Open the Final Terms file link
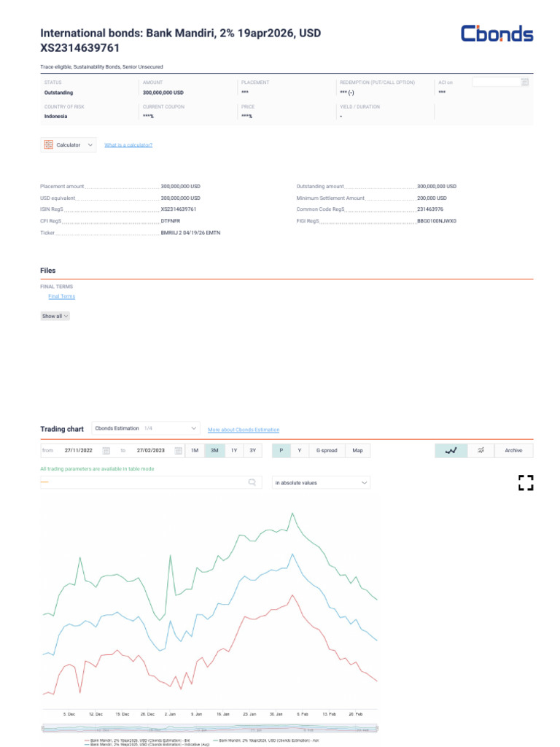The height and width of the screenshot is (747, 560). [61, 296]
